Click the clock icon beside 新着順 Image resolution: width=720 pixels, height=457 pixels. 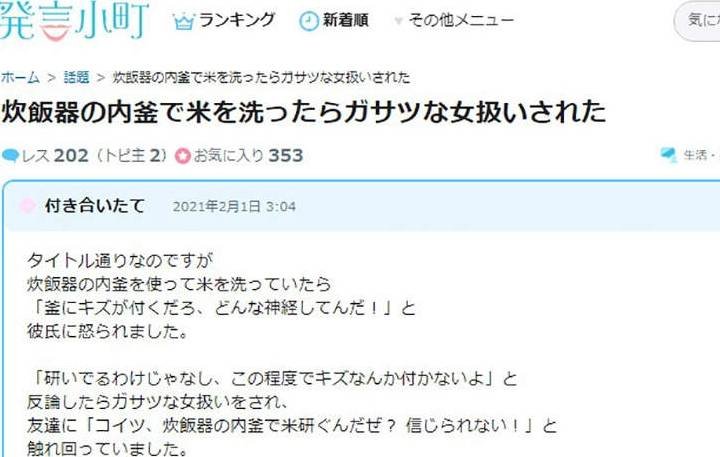(309, 21)
